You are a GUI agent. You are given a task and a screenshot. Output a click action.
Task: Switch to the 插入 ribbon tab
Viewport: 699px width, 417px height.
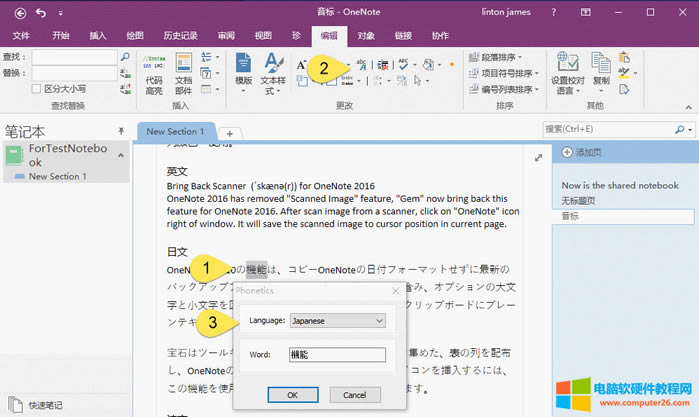tap(98, 35)
